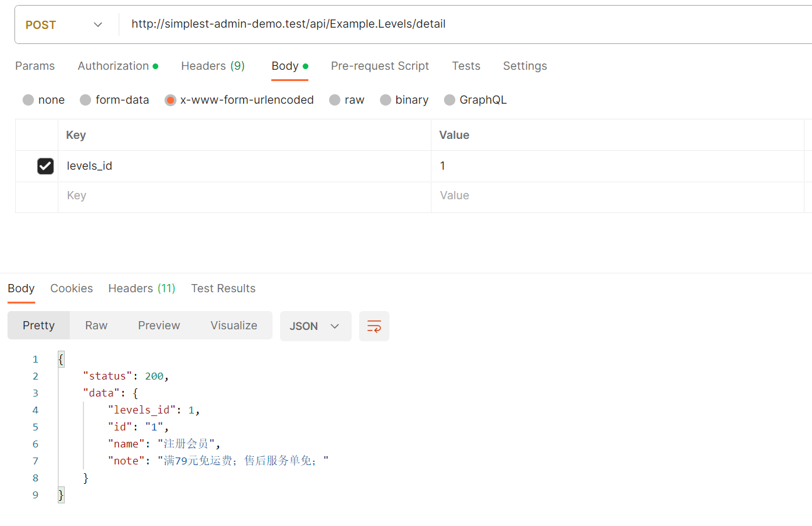The image size is (812, 526).
Task: Click the Visualize response view button
Action: (x=234, y=326)
